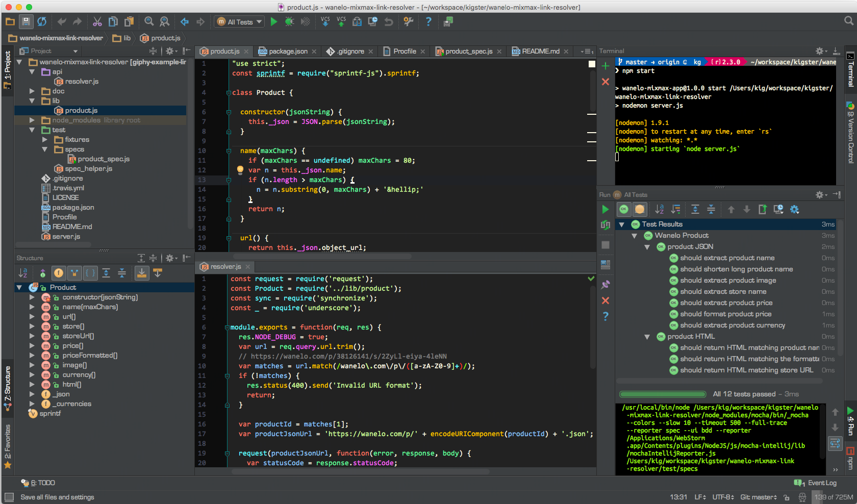Screen dimensions: 857x504
Task: Open the All Tests run configuration dropdown
Action: point(240,21)
